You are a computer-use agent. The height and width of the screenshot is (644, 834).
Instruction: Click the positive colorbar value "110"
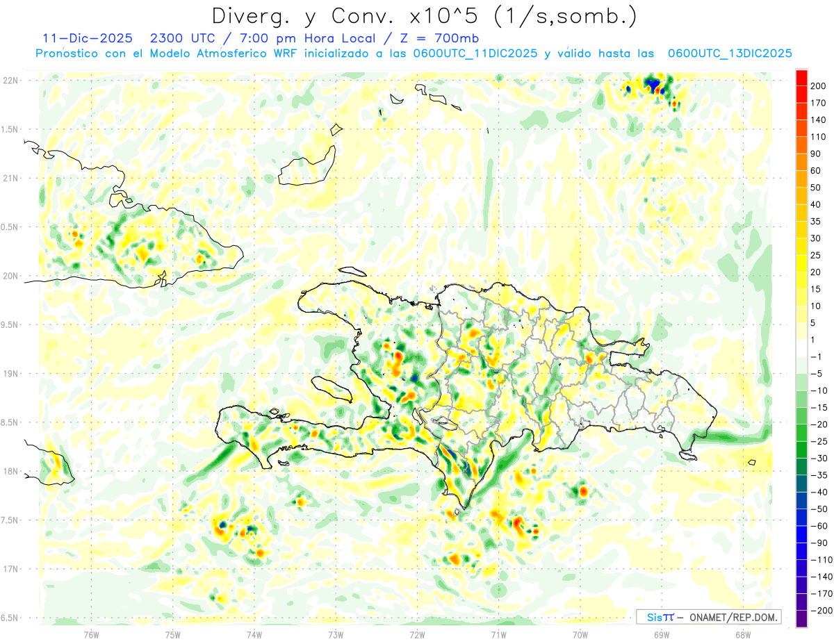tap(819, 137)
